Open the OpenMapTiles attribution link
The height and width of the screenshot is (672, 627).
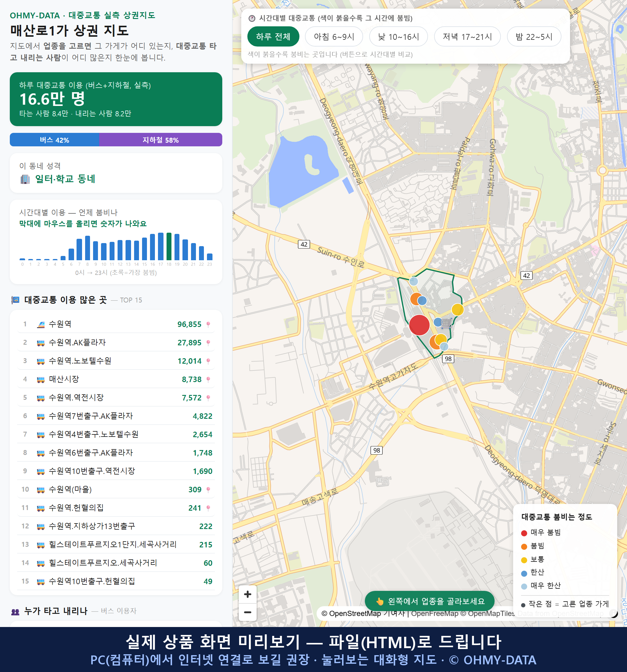point(488,614)
